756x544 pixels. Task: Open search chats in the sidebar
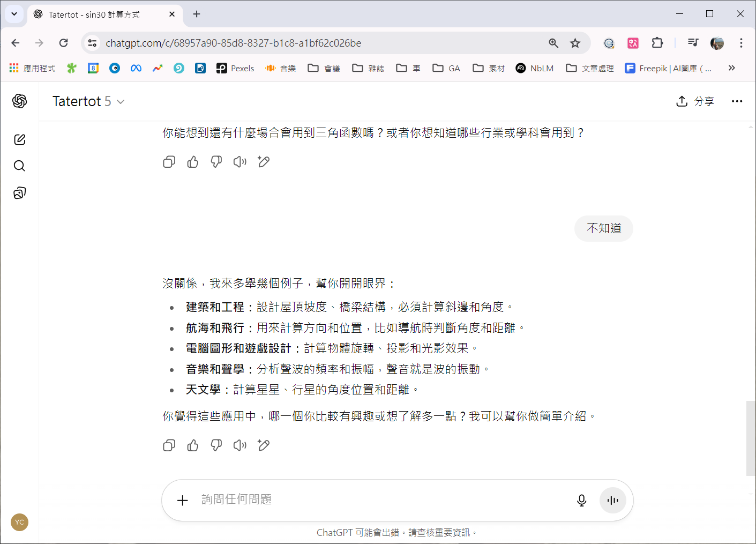(x=20, y=166)
